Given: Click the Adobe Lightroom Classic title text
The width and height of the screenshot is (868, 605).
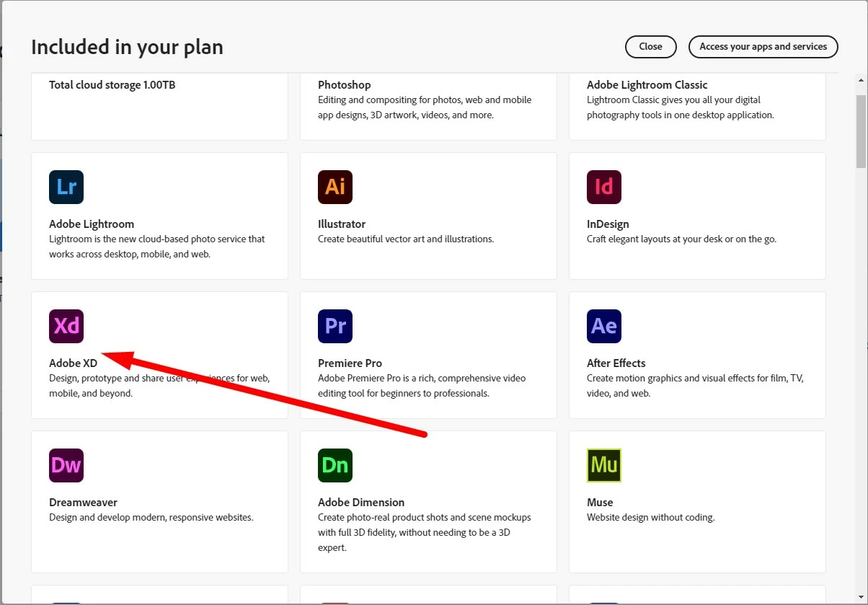Looking at the screenshot, I should pyautogui.click(x=647, y=85).
